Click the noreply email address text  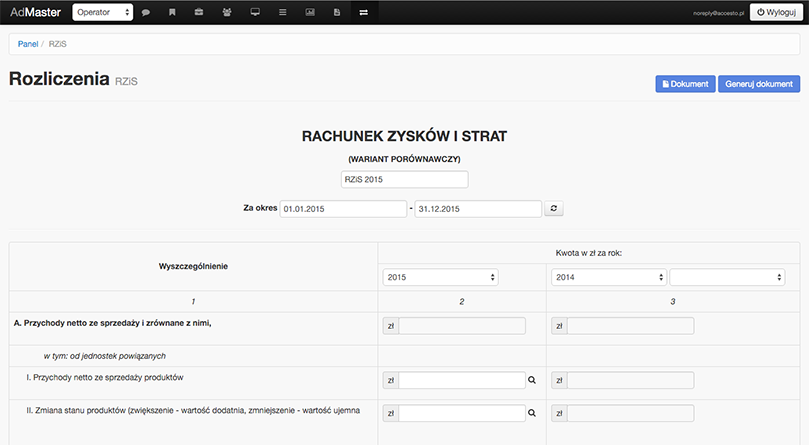718,13
